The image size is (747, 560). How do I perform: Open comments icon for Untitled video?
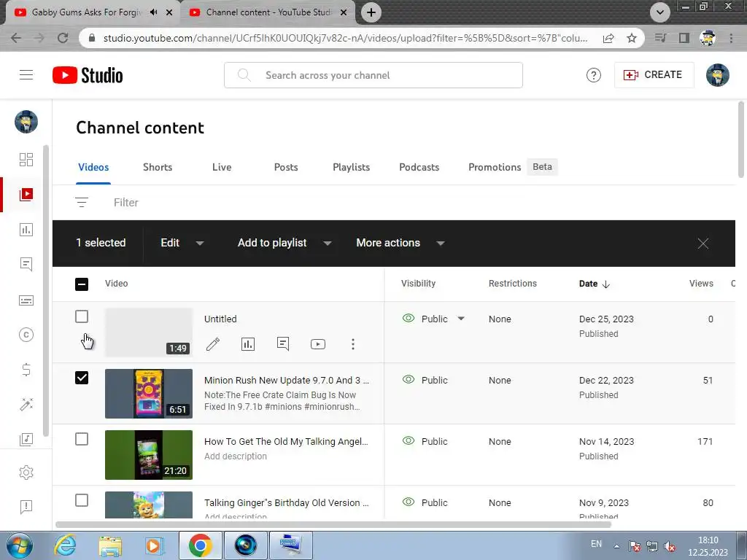pyautogui.click(x=283, y=344)
